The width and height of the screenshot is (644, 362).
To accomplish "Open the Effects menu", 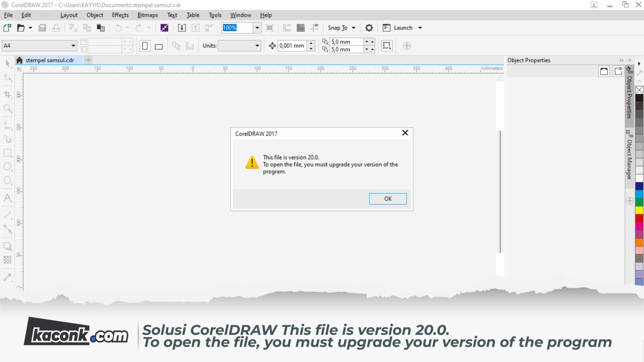I will [120, 15].
